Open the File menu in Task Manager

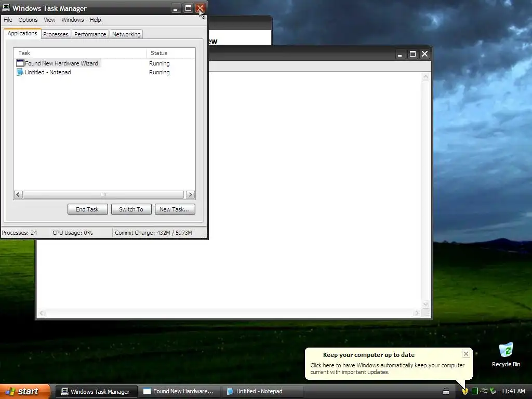click(x=8, y=20)
